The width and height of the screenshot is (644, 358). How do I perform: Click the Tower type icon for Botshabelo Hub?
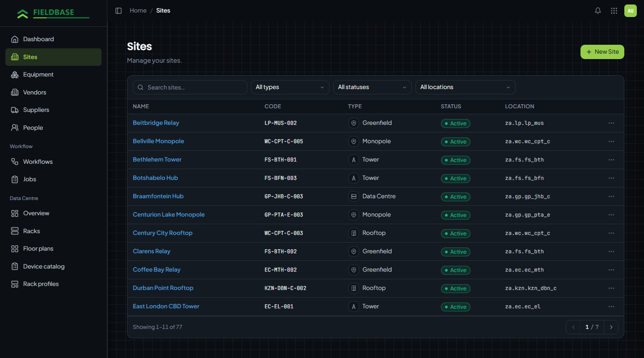(354, 178)
